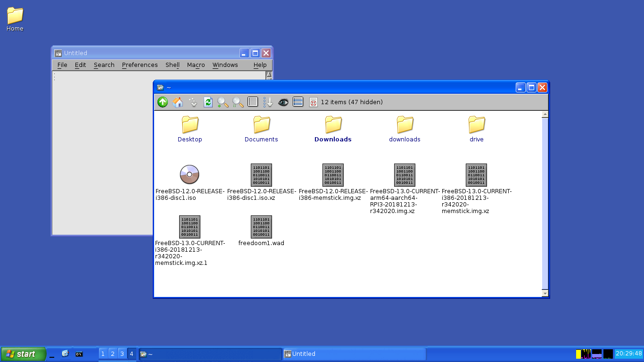Image resolution: width=644 pixels, height=362 pixels.
Task: Go up to the parent directory
Action: point(163,102)
